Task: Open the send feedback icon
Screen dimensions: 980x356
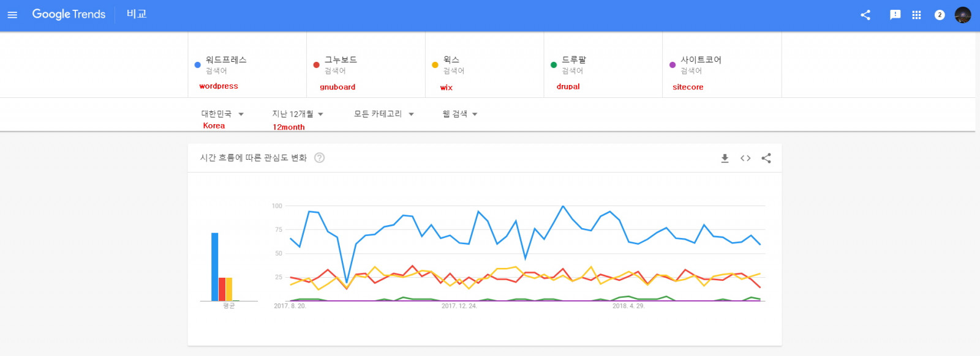Action: point(895,15)
